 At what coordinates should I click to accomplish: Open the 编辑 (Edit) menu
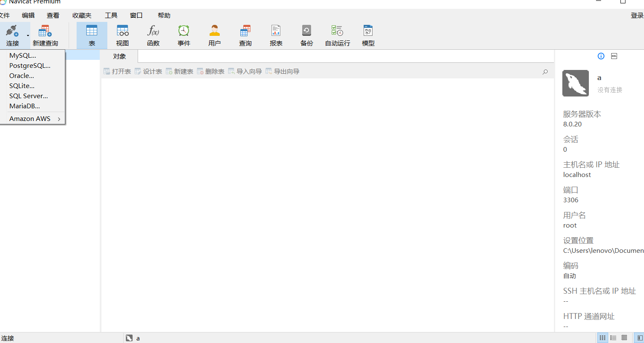[28, 16]
